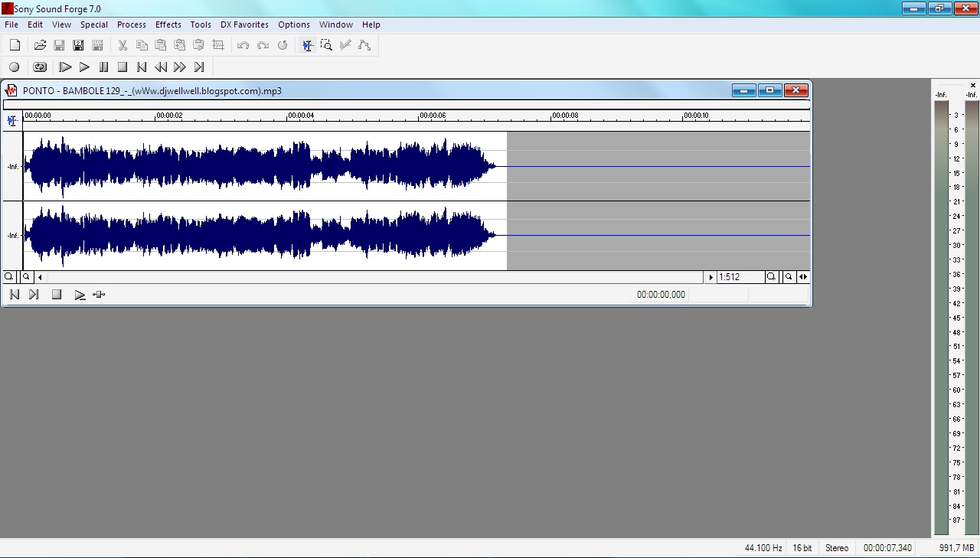
Task: Open the Effects menu
Action: click(x=168, y=24)
